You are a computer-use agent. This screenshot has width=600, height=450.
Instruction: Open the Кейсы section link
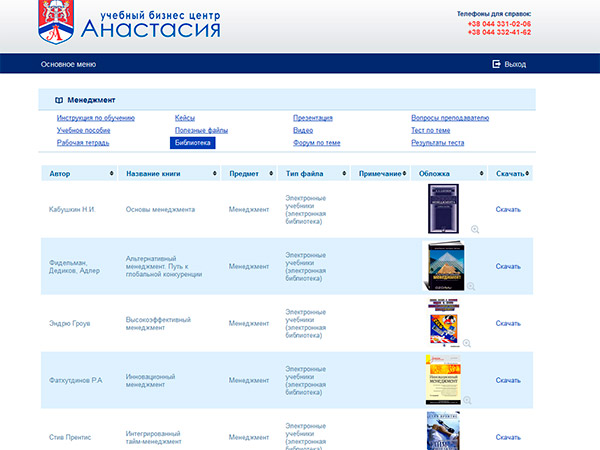[x=185, y=118]
